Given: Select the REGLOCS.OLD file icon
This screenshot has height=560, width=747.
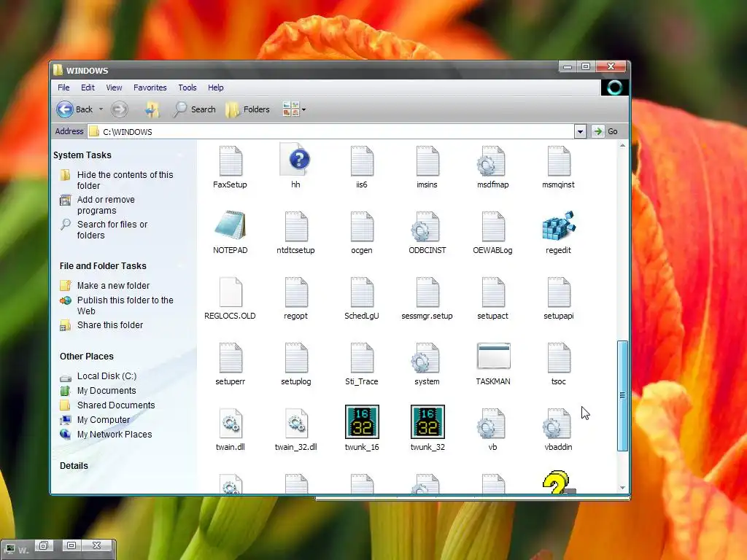Looking at the screenshot, I should tap(231, 292).
